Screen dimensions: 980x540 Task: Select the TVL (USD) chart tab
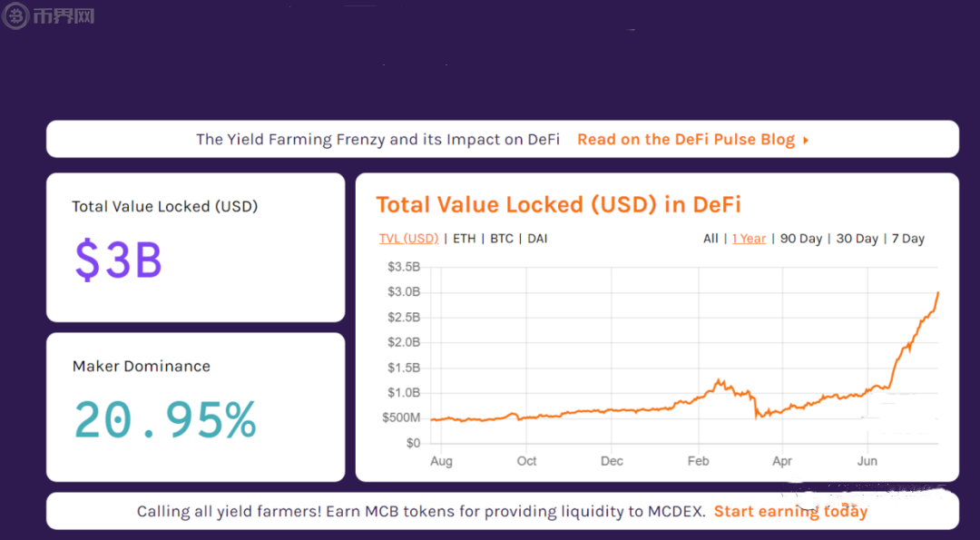(408, 239)
